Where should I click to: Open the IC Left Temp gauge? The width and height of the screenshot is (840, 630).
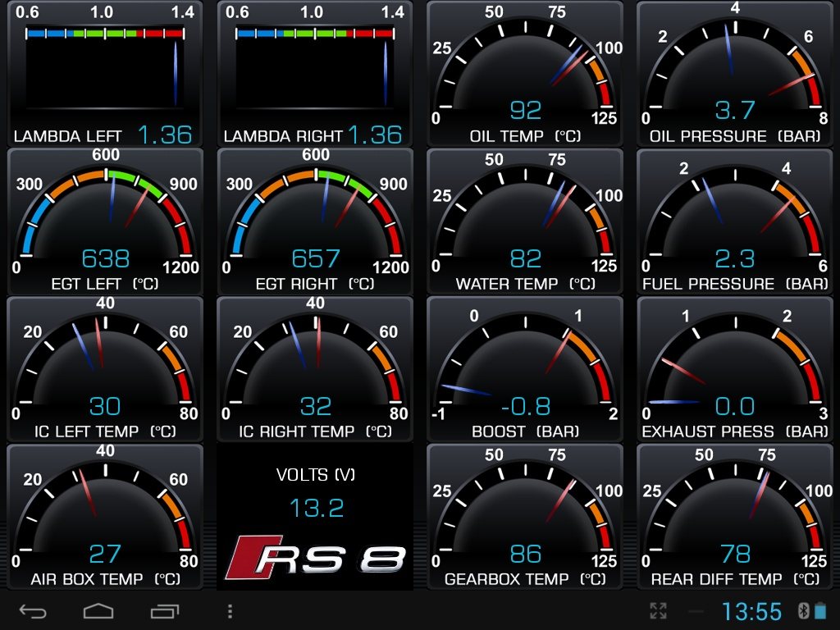tap(105, 369)
